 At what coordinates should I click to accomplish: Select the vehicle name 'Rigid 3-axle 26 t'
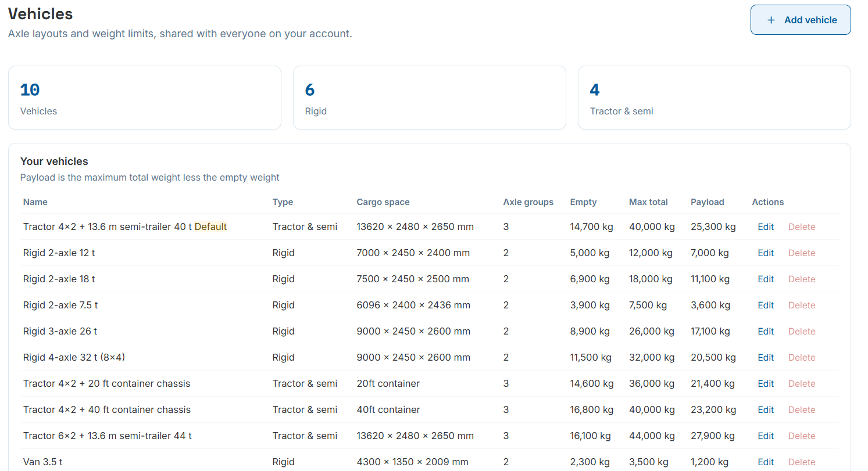pyautogui.click(x=60, y=332)
